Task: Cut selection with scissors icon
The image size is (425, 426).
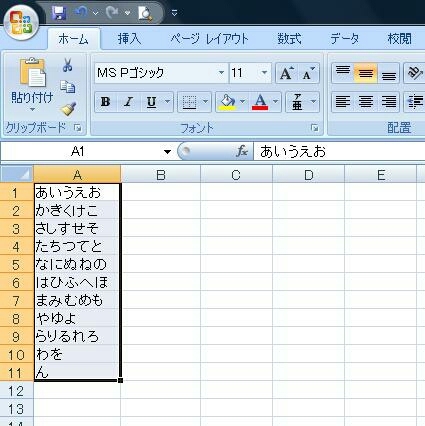Action: click(68, 65)
